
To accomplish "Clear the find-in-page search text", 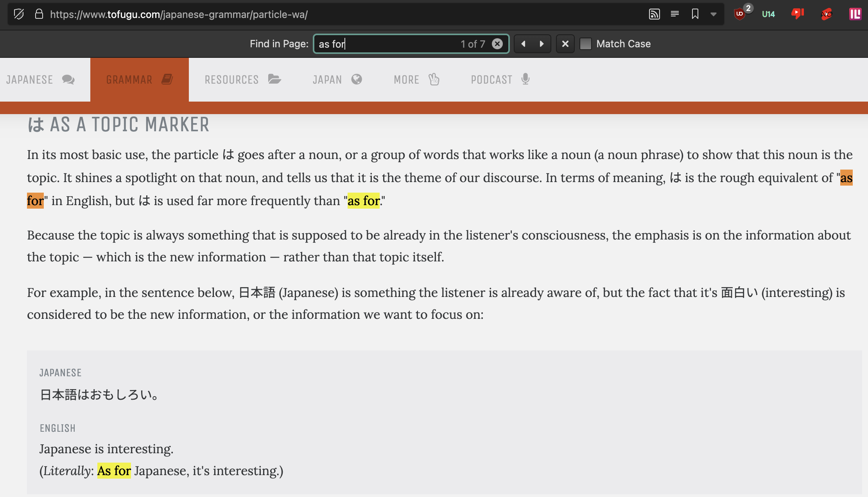I will coord(497,44).
